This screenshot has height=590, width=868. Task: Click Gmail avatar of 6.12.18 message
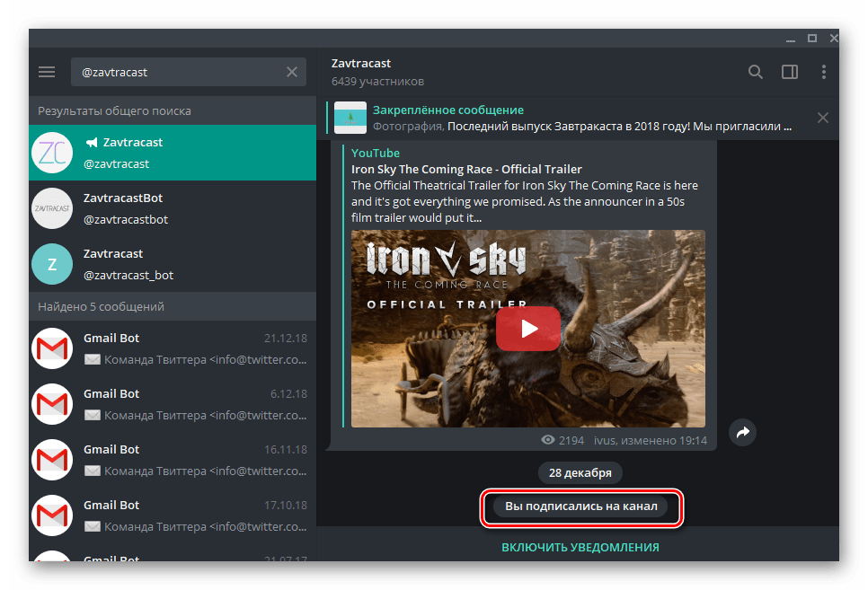coord(52,405)
